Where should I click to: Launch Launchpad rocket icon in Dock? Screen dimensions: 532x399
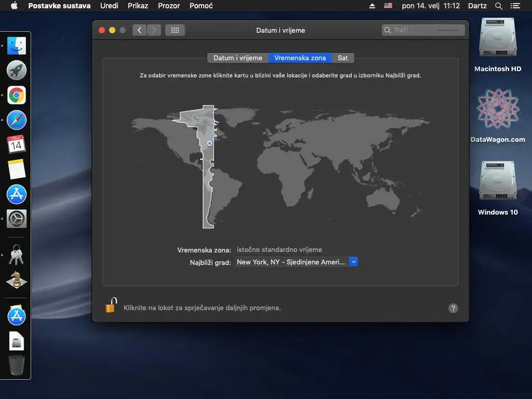coord(16,70)
